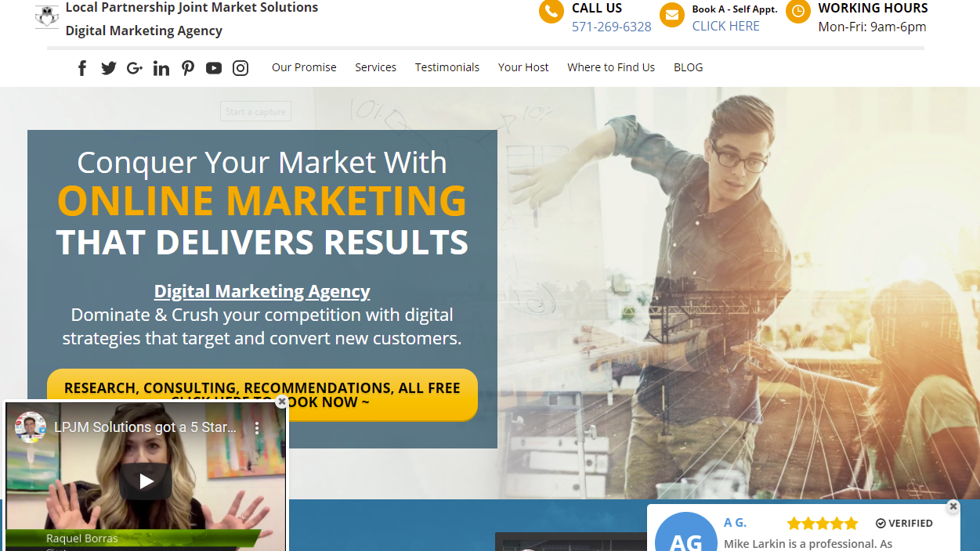Go to Testimonials in the navigation
The width and height of the screenshot is (980, 551).
point(447,67)
